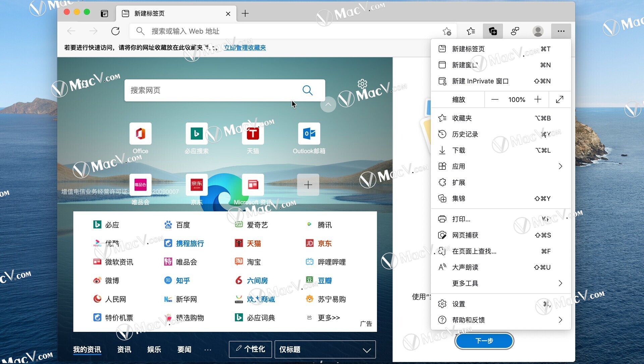
Task: Choose 网页捕获 menu item
Action: pos(501,235)
